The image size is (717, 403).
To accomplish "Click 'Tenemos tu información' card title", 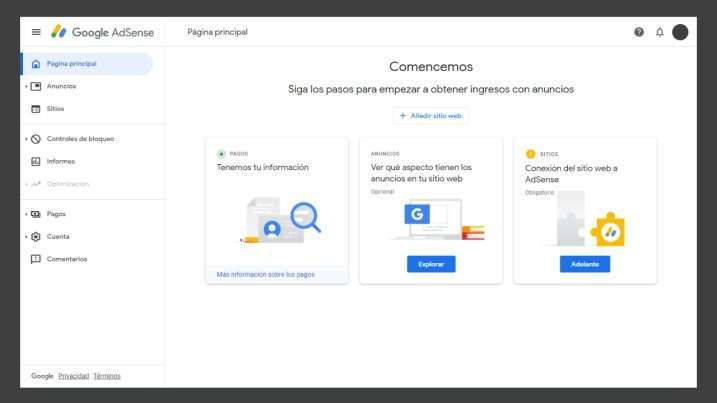I will point(263,167).
